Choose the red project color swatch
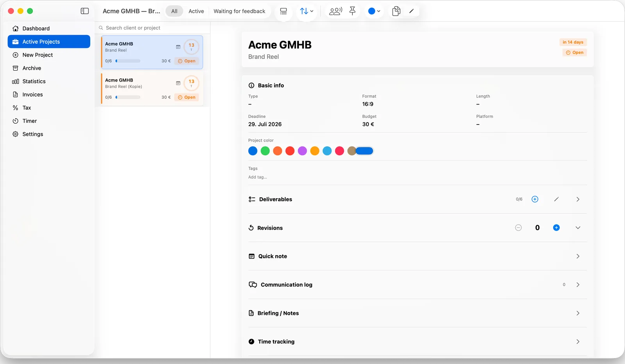 290,151
